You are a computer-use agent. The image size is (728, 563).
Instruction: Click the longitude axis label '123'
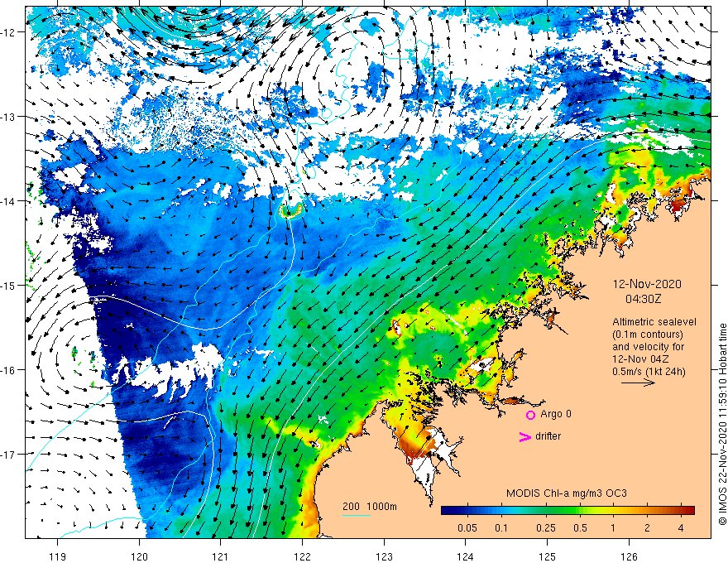(384, 556)
